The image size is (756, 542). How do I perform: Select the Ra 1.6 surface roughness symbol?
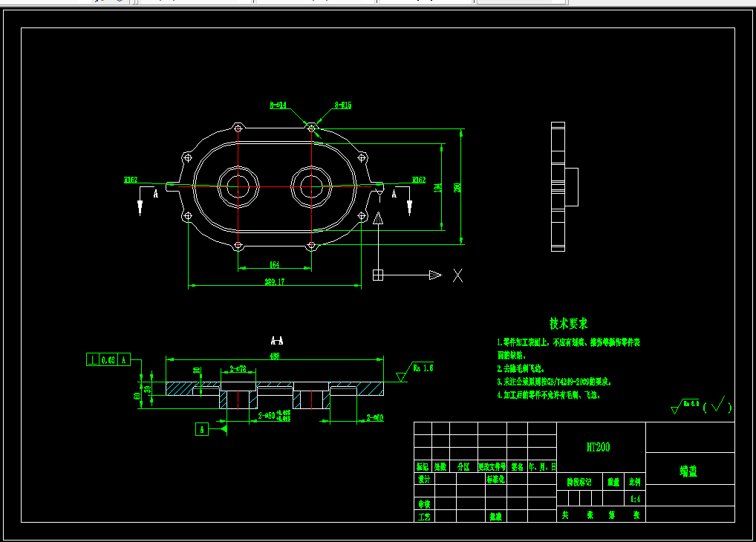(x=415, y=371)
